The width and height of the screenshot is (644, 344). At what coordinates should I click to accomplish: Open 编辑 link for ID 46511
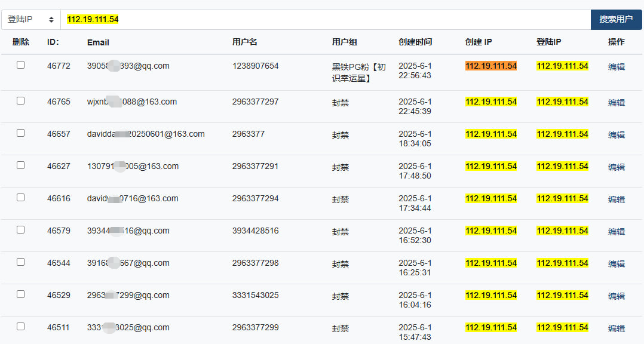click(x=617, y=328)
